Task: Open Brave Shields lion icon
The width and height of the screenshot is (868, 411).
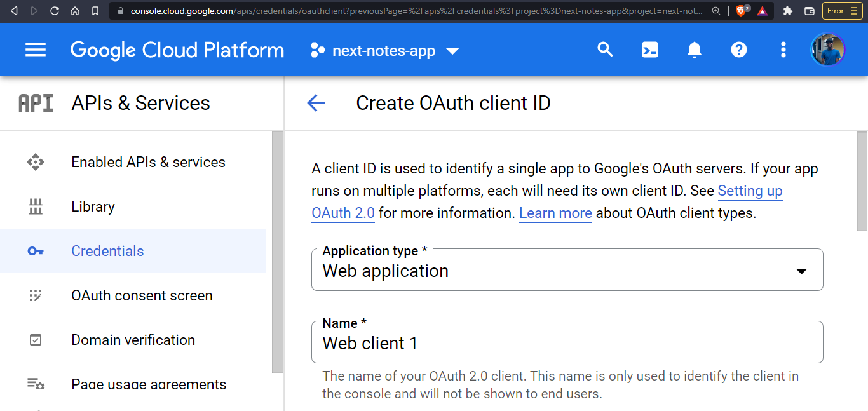Action: coord(742,11)
